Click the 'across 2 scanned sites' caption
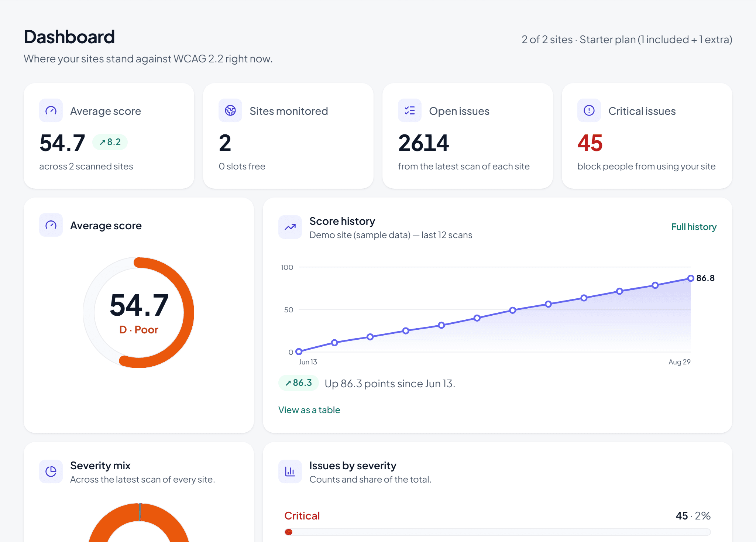The image size is (756, 542). coord(86,167)
